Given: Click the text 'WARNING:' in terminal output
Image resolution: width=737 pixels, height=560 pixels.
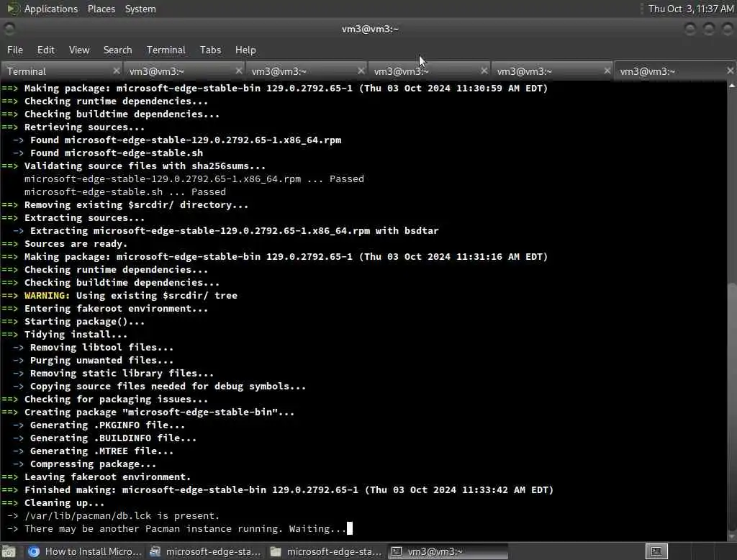Looking at the screenshot, I should click(47, 295).
